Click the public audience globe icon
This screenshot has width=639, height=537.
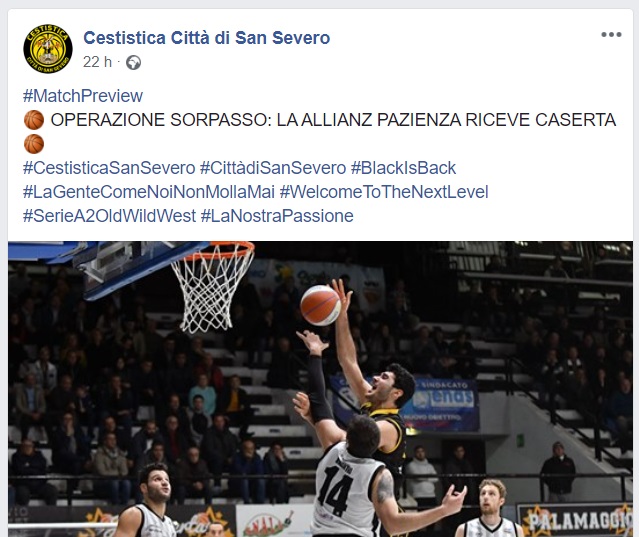[133, 63]
